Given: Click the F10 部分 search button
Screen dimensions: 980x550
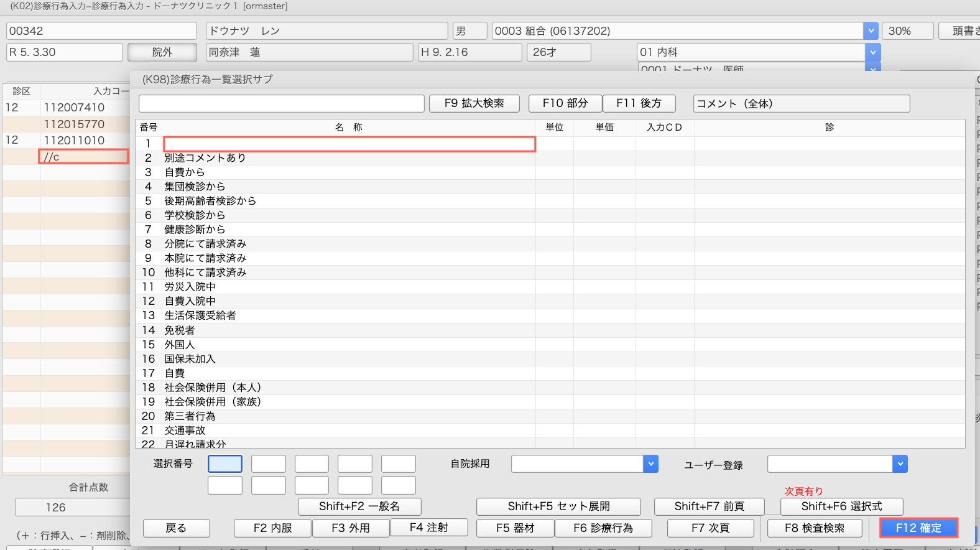Looking at the screenshot, I should pos(565,103).
